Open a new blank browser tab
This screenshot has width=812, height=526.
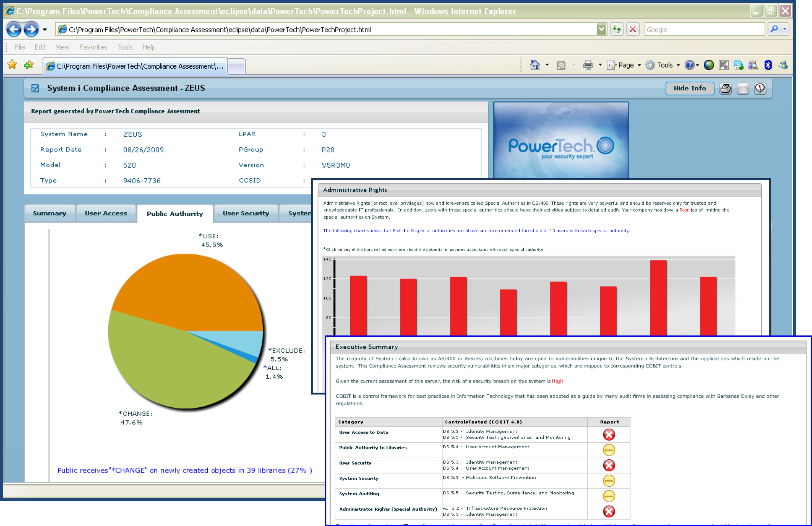236,66
